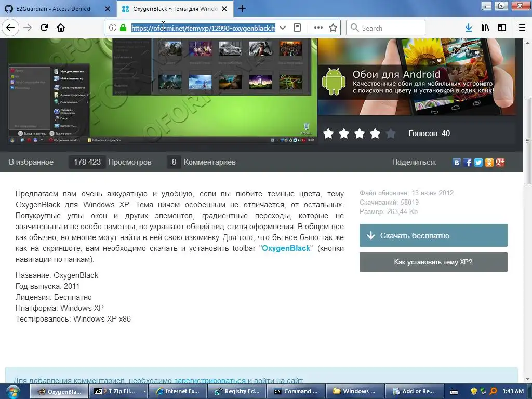Image resolution: width=532 pixels, height=399 pixels.
Task: Focus the Search input field
Action: [386, 28]
